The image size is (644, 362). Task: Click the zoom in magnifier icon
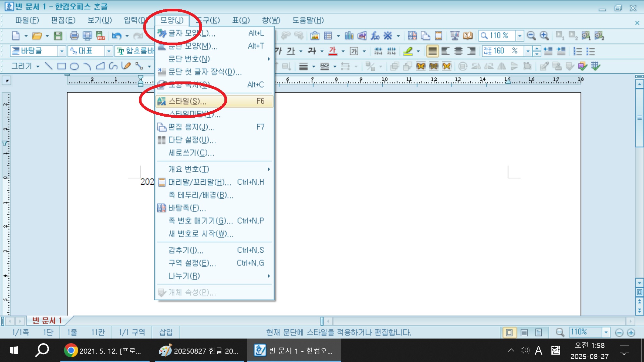point(544,36)
